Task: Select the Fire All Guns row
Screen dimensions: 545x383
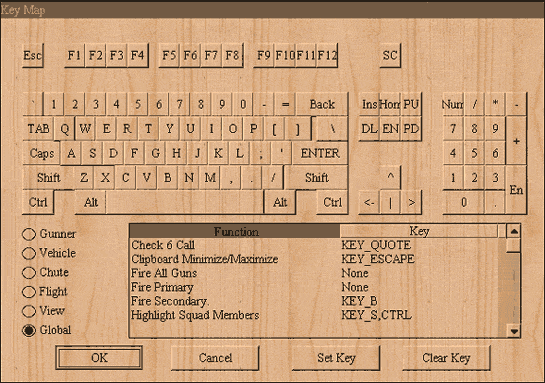Action: coord(314,273)
